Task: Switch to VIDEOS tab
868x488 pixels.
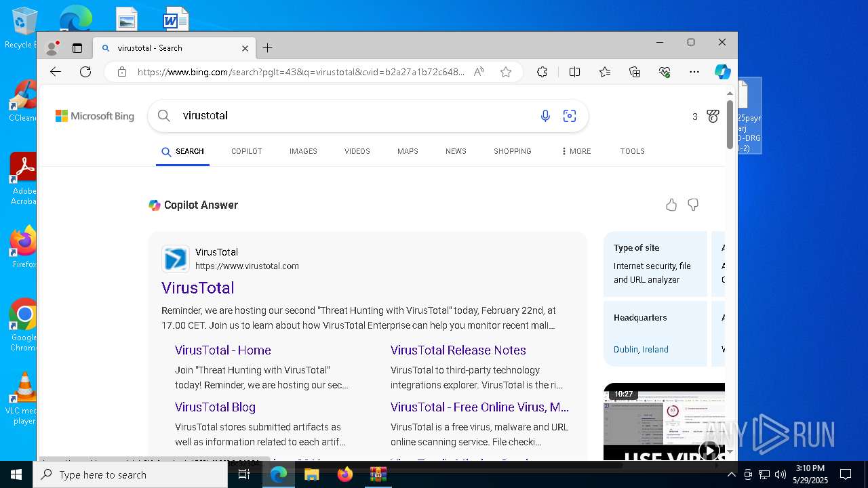Action: tap(357, 151)
